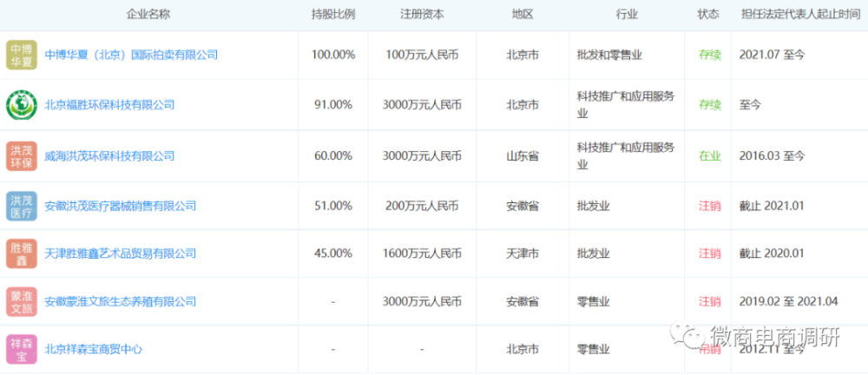The image size is (868, 375).
Task: Select the 91.00% shareholding cell
Action: 332,105
